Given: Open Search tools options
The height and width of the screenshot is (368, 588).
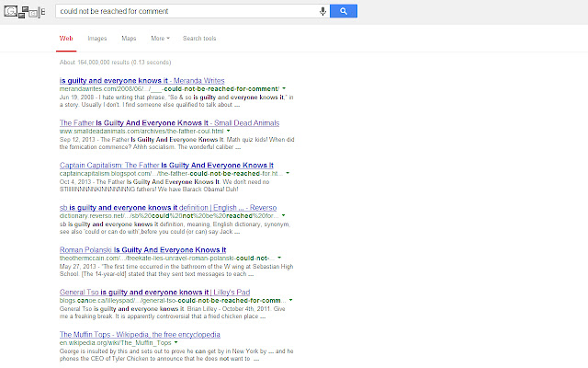Looking at the screenshot, I should pos(199,39).
